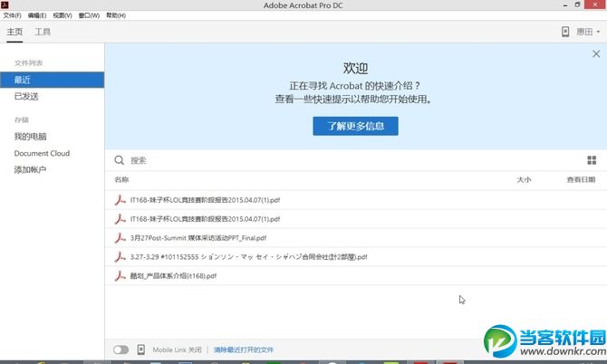Viewport: 607px width, 364px height.
Task: Click PDF icon of 酷划_产品体系介绍 file
Action: (120, 275)
